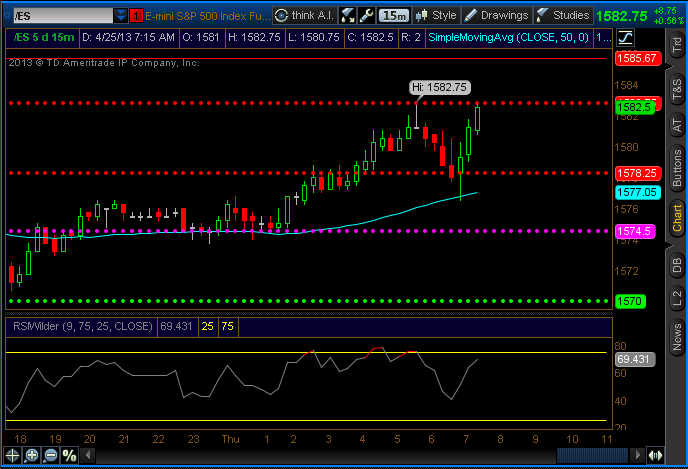Click the cyan 1577.05 moving average label
The width and height of the screenshot is (688, 469).
point(638,192)
